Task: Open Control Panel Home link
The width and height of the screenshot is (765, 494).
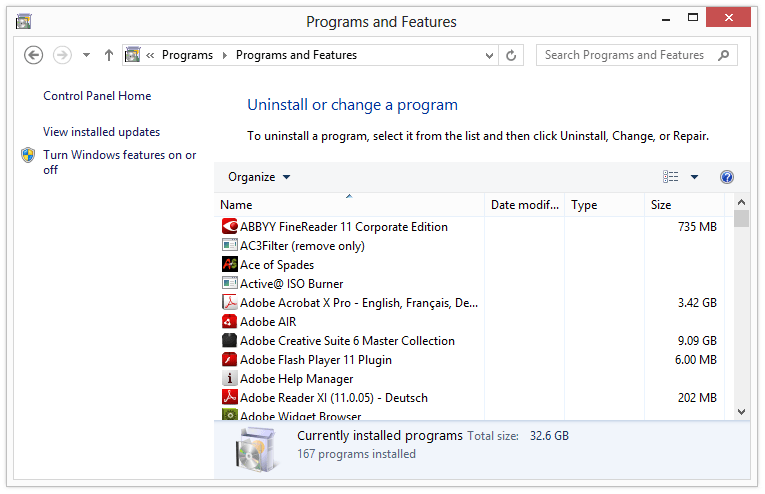Action: 97,96
